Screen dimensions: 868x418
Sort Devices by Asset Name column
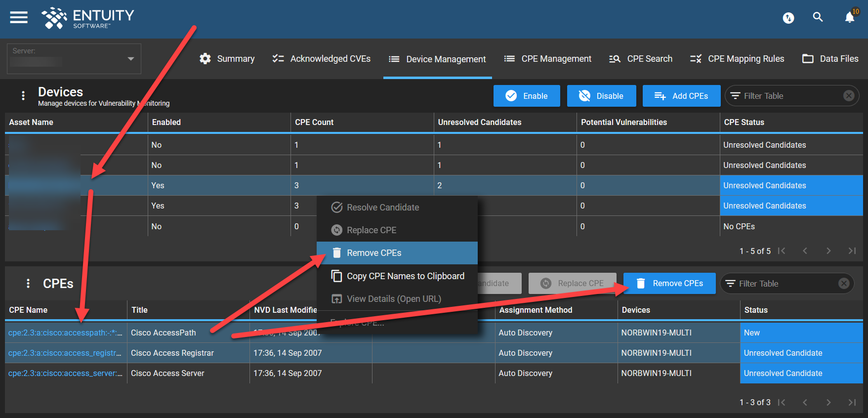(76, 122)
